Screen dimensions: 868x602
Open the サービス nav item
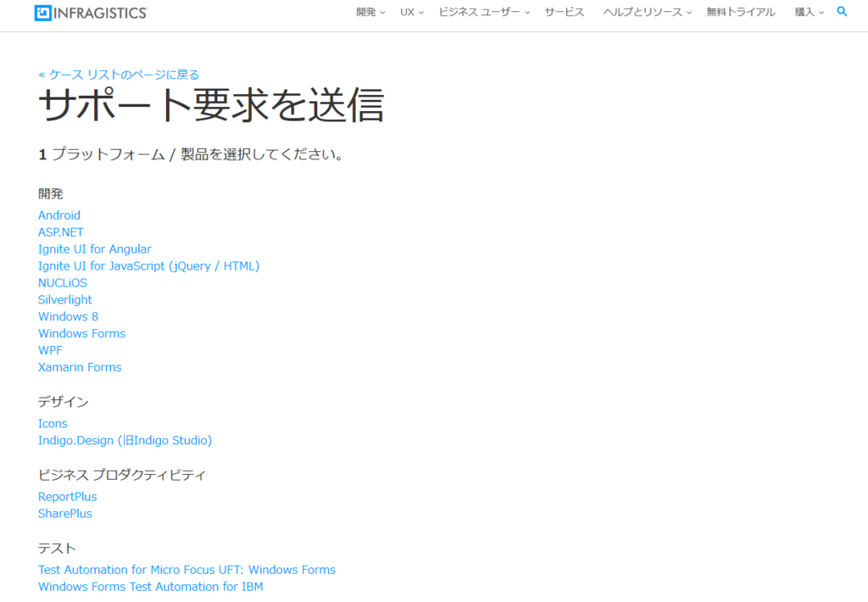[564, 12]
